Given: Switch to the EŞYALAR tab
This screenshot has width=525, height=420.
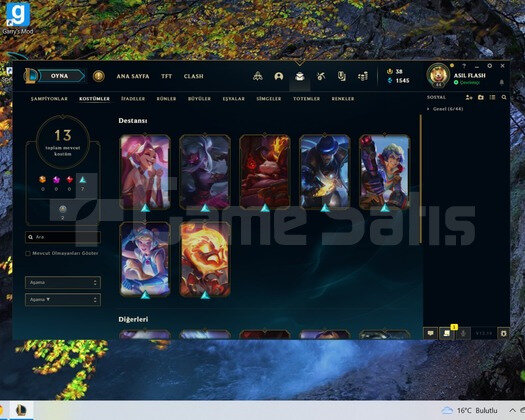Looking at the screenshot, I should point(234,99).
